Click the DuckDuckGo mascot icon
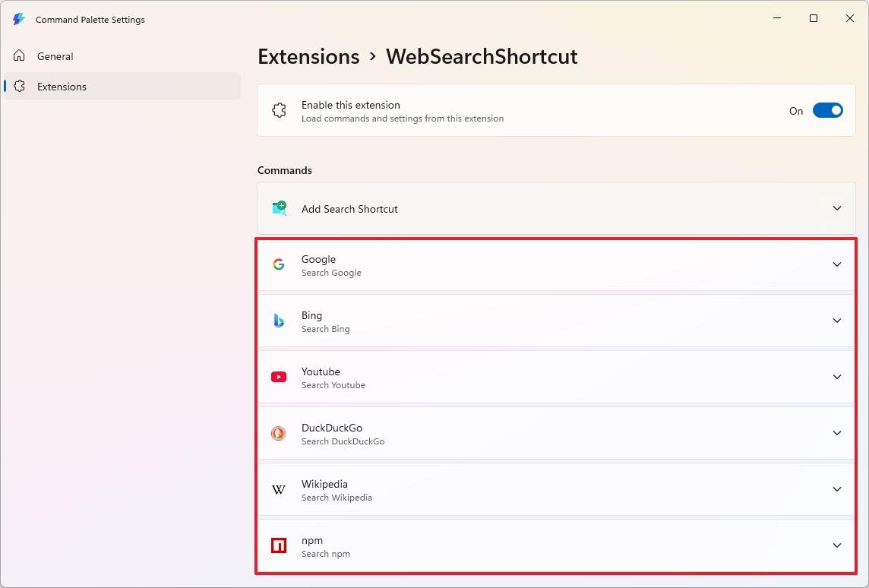Image resolution: width=869 pixels, height=588 pixels. click(x=279, y=432)
